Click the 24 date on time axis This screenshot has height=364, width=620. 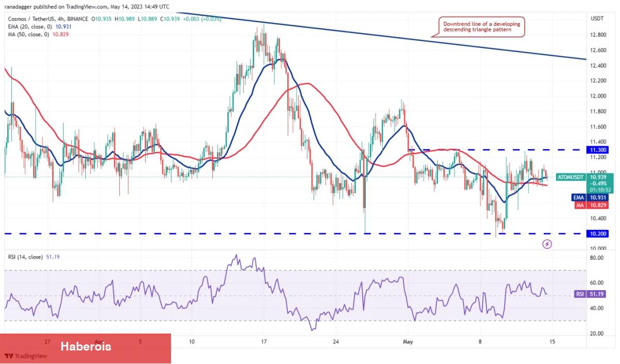335,342
